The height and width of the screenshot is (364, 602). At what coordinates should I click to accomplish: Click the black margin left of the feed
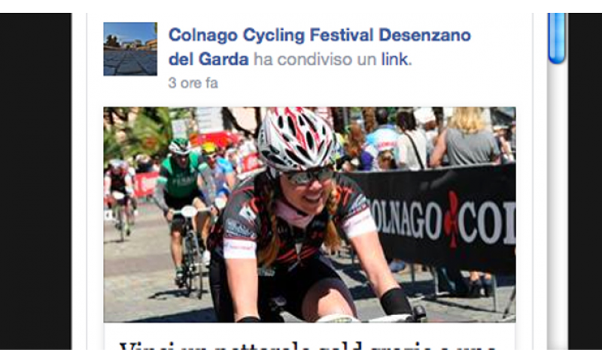[35, 181]
